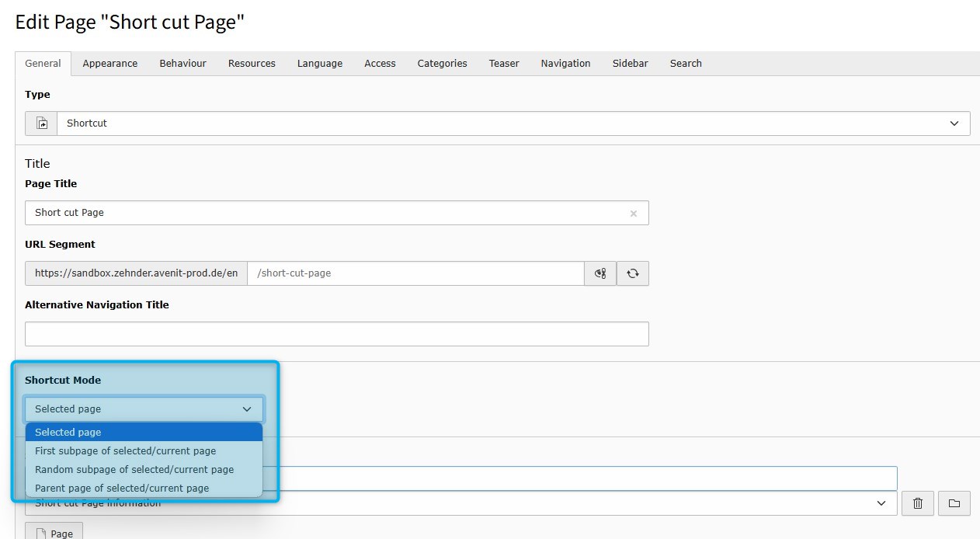980x539 pixels.
Task: Recalculate URL segment with refresh icon
Action: 633,273
